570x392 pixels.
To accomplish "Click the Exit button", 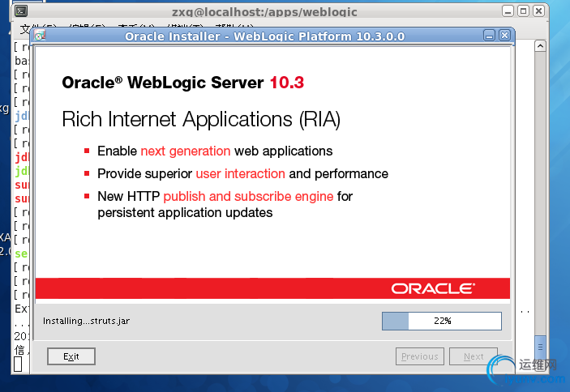I will [71, 356].
